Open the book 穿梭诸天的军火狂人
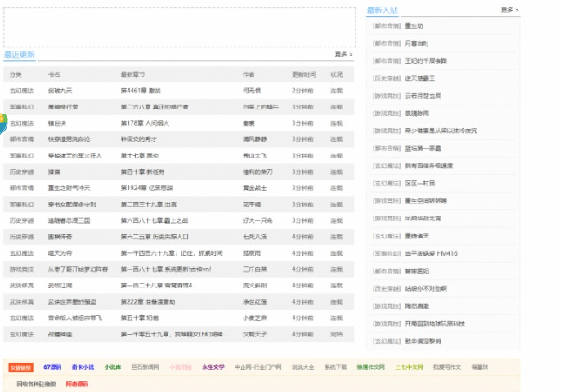Image resolution: width=578 pixels, height=392 pixels. [75, 155]
